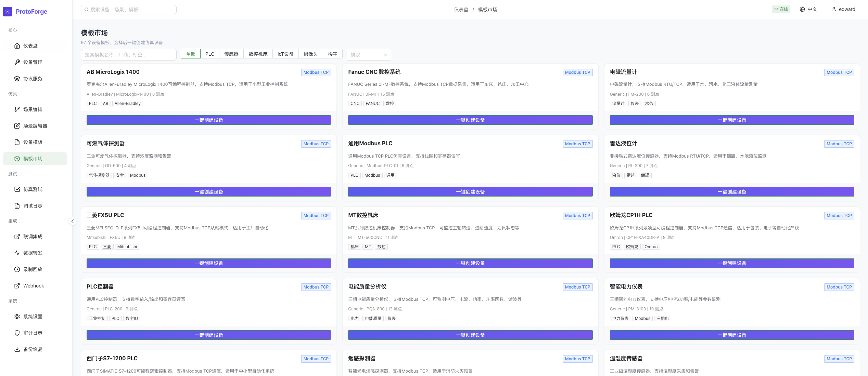Open the edward user menu
The width and height of the screenshot is (868, 376).
pos(843,9)
